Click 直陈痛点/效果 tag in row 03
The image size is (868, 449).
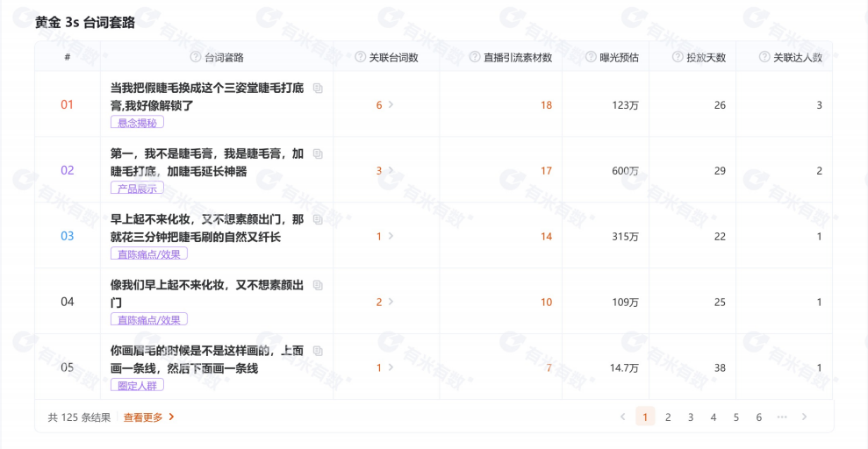click(x=149, y=253)
